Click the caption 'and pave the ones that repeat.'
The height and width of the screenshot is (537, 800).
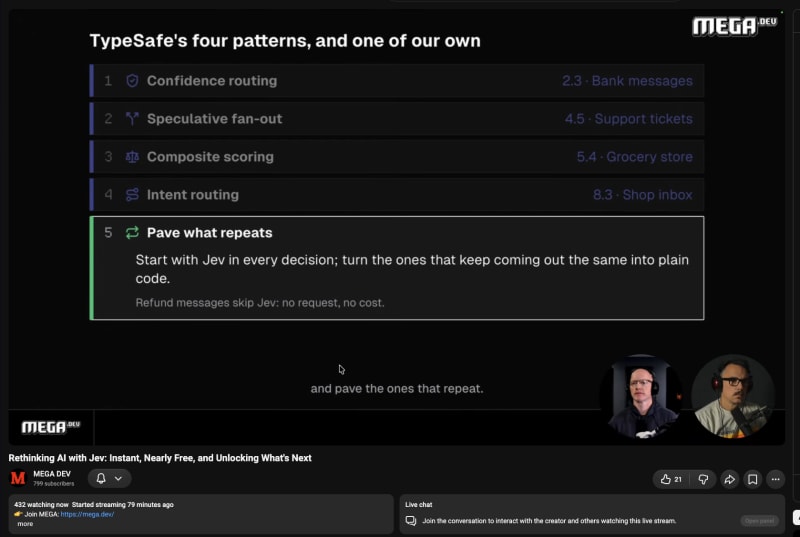(x=396, y=389)
